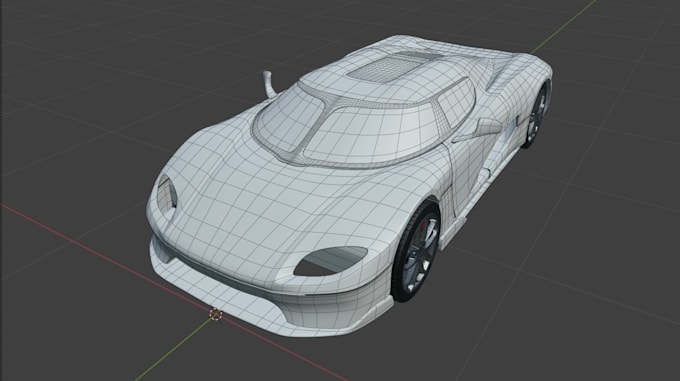Image resolution: width=680 pixels, height=381 pixels.
Task: Select the car's rear wheel
Action: (x=536, y=115)
